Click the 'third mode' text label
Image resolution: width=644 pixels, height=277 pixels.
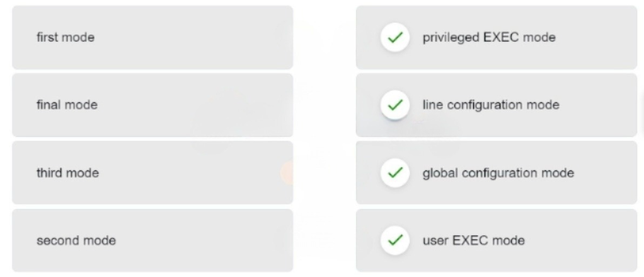(68, 173)
